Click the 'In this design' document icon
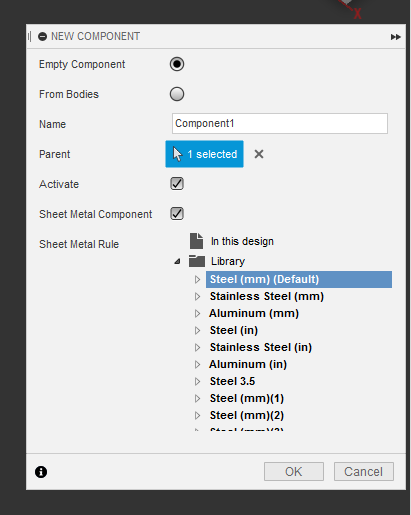This screenshot has height=515, width=411. pos(196,241)
